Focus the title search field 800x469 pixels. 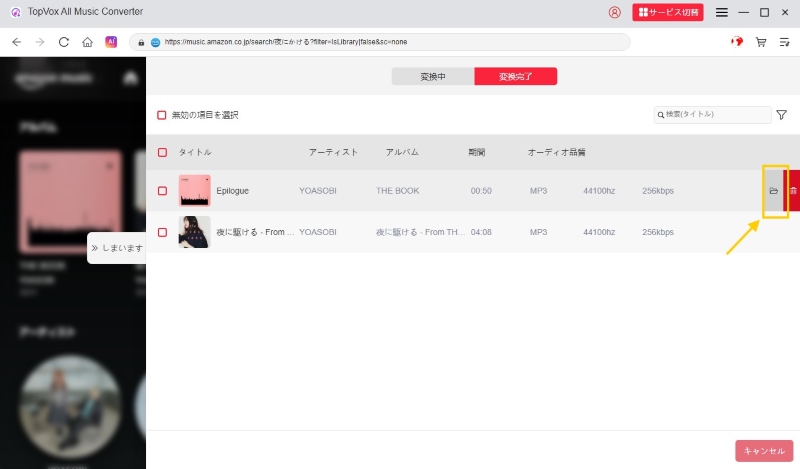[712, 114]
